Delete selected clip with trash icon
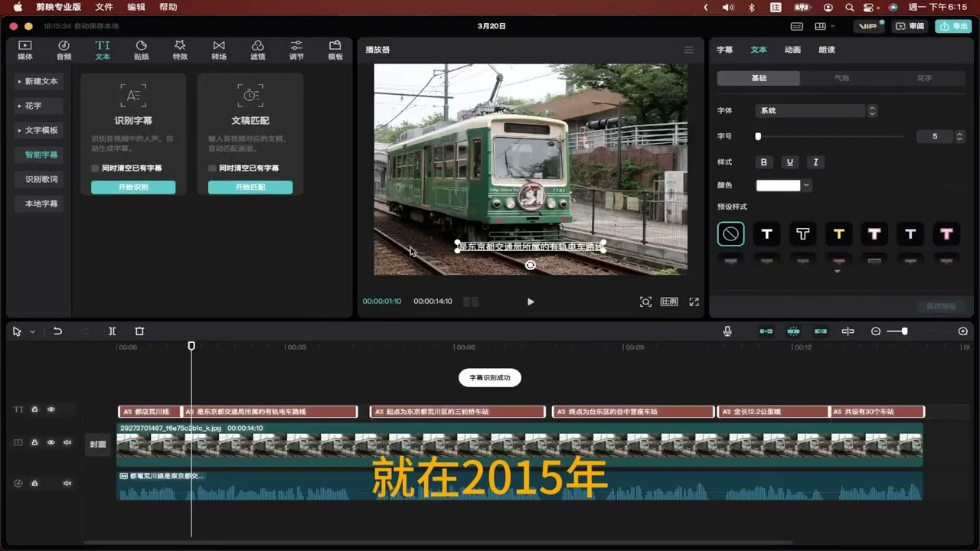 (139, 331)
